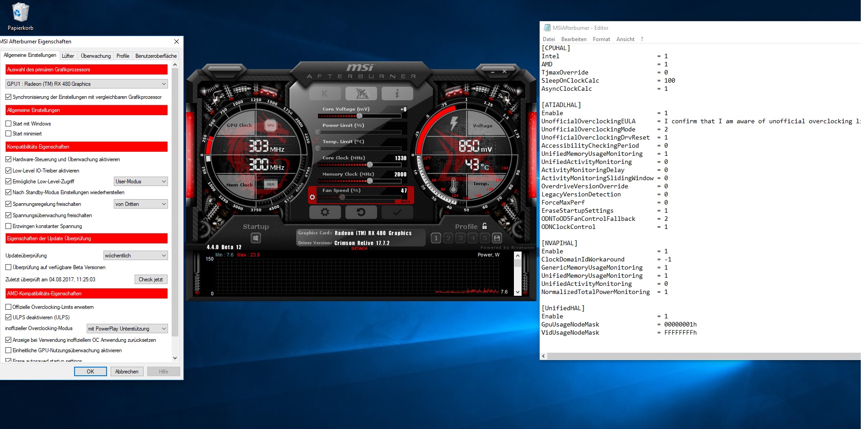
Task: Click the Fan Speed (%) slider handle
Action: tap(342, 197)
